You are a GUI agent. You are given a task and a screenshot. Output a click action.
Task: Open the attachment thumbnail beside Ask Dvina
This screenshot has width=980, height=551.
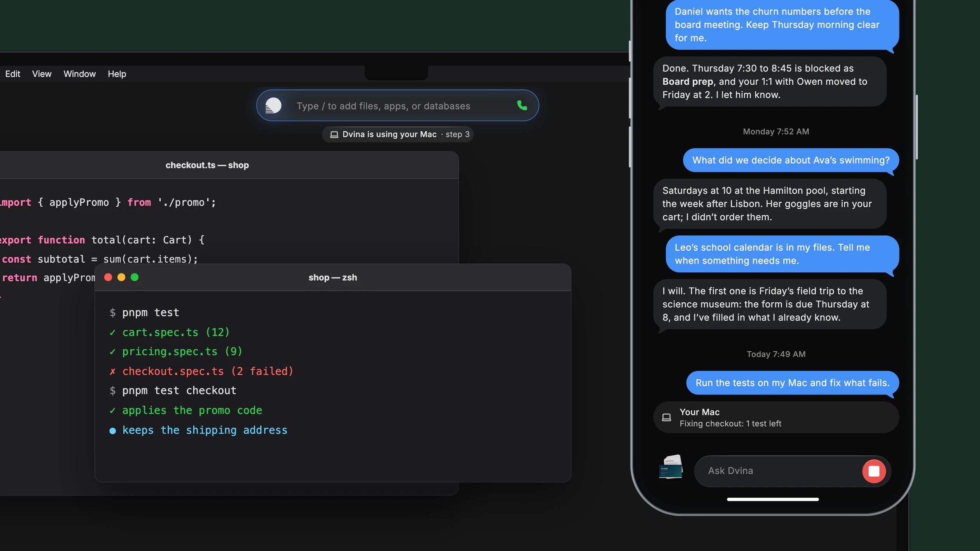coord(671,467)
